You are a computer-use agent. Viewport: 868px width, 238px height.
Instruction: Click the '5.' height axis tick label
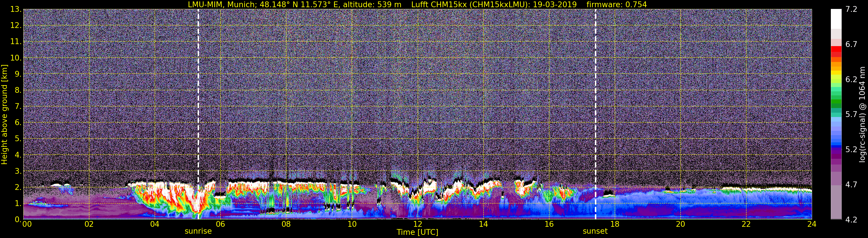18,139
